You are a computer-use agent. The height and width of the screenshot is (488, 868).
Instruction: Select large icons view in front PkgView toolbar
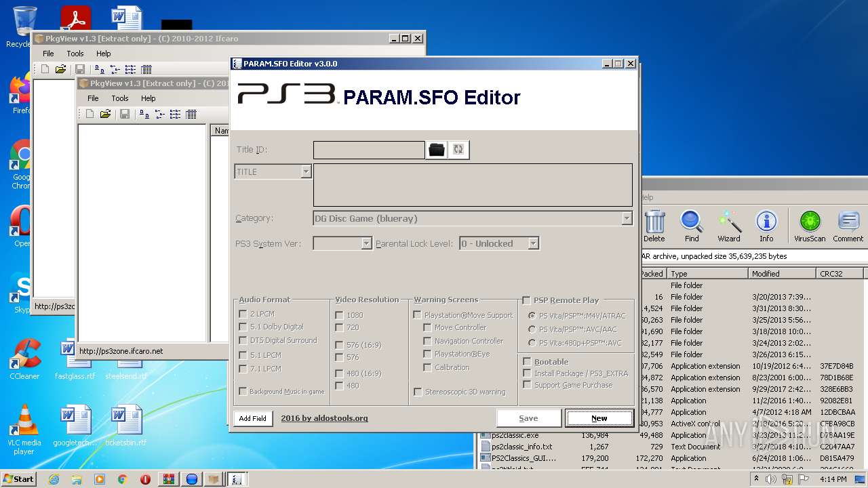click(x=144, y=114)
